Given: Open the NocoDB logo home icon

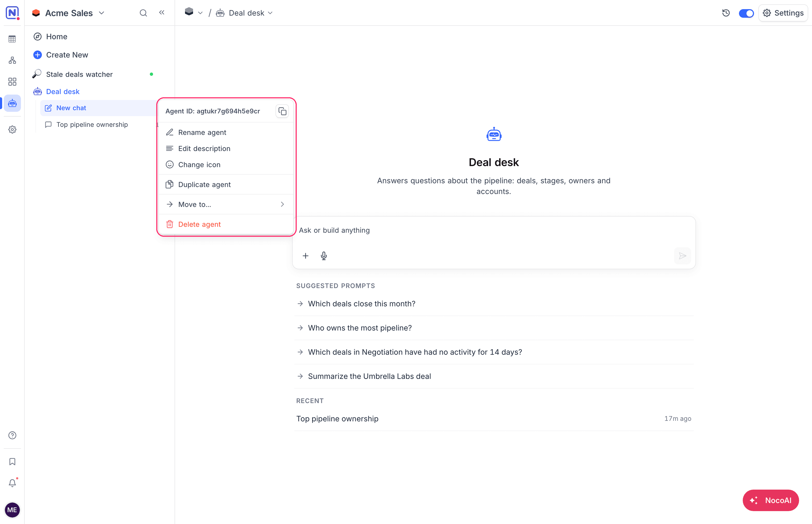Looking at the screenshot, I should (x=12, y=13).
